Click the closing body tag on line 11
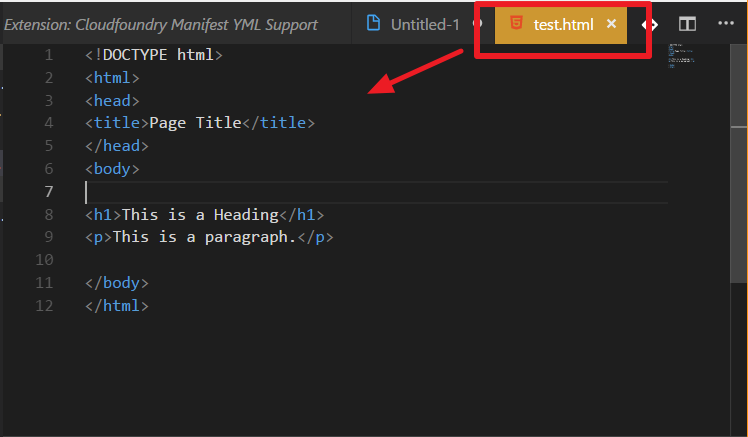This screenshot has height=437, width=748. coord(117,283)
